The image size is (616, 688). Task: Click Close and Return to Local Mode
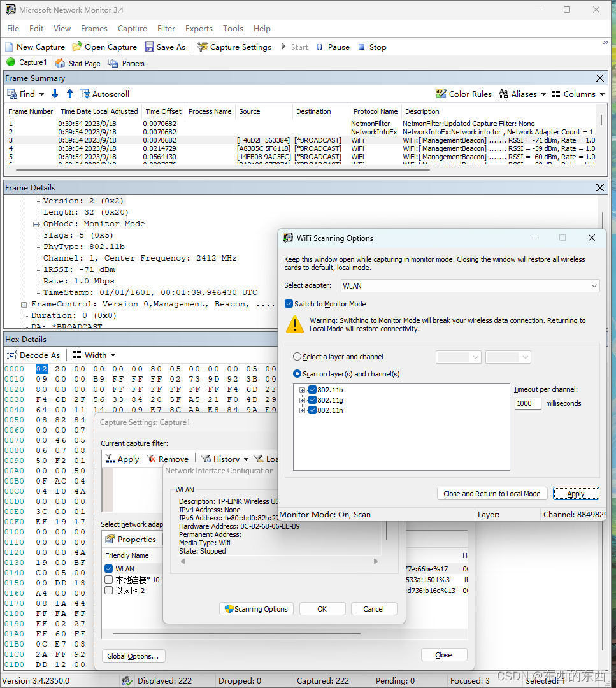click(x=492, y=494)
